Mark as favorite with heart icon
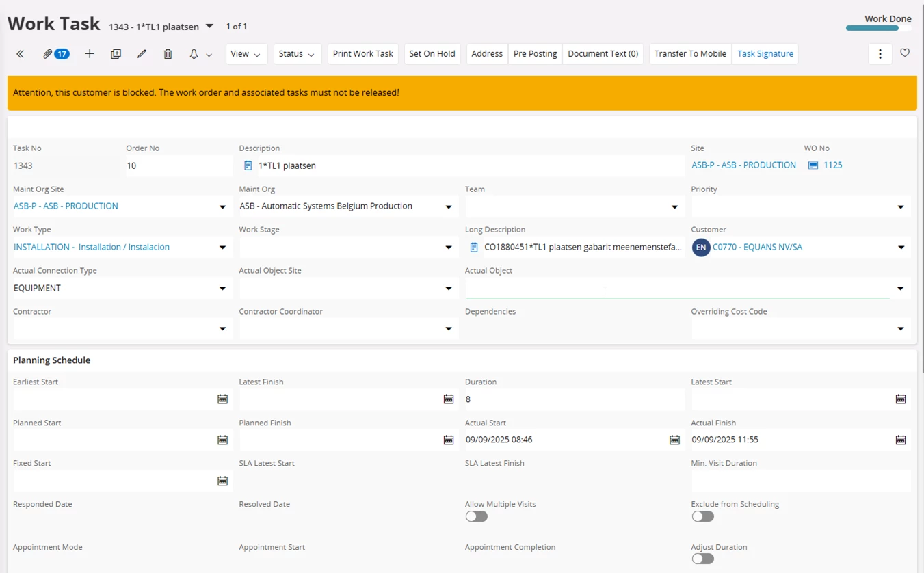This screenshot has height=573, width=924. click(x=905, y=53)
